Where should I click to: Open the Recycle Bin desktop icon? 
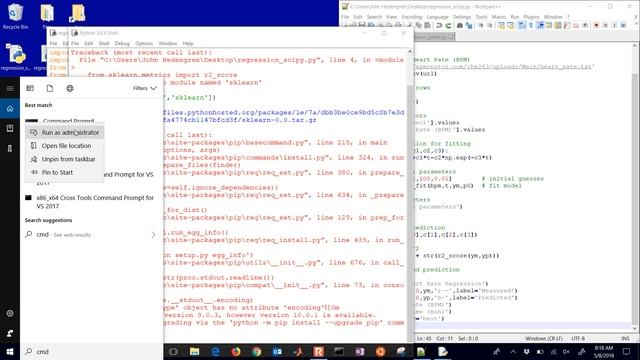pyautogui.click(x=15, y=17)
